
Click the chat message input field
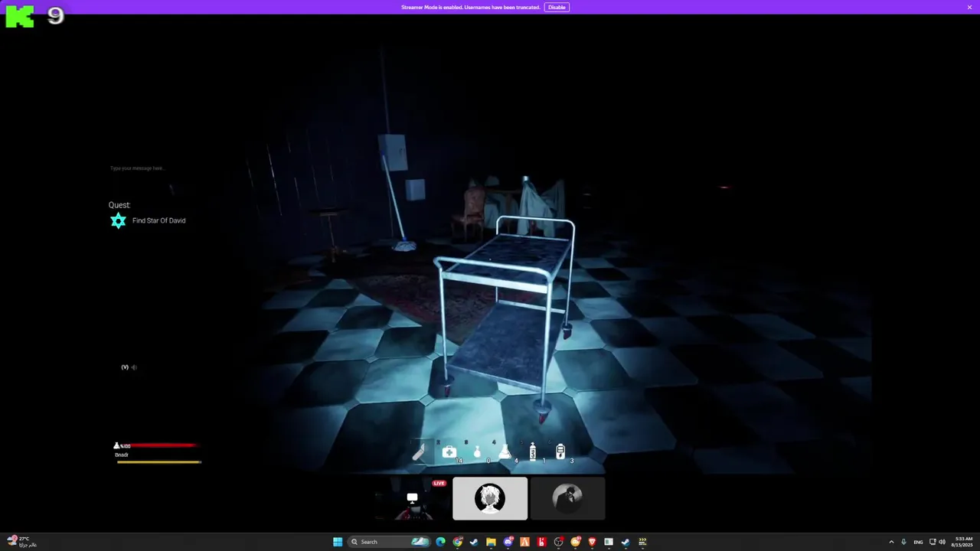click(138, 168)
